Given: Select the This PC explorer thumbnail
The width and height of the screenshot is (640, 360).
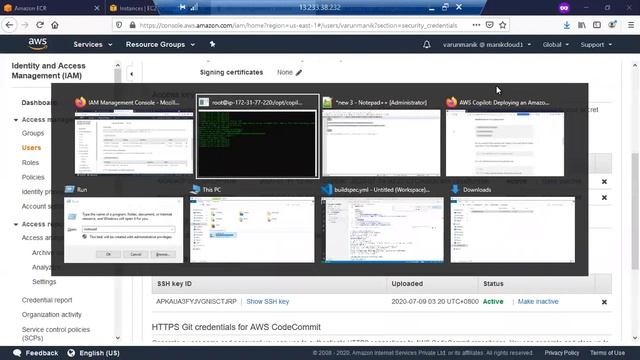Looking at the screenshot, I should click(252, 230).
